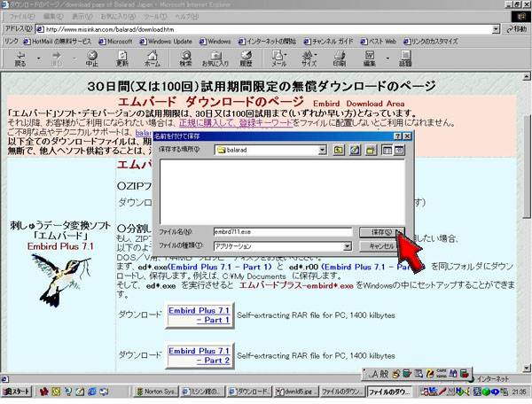532x404 pixels.
Task: Switch to Norton Sys taskbar window
Action: pos(156,392)
